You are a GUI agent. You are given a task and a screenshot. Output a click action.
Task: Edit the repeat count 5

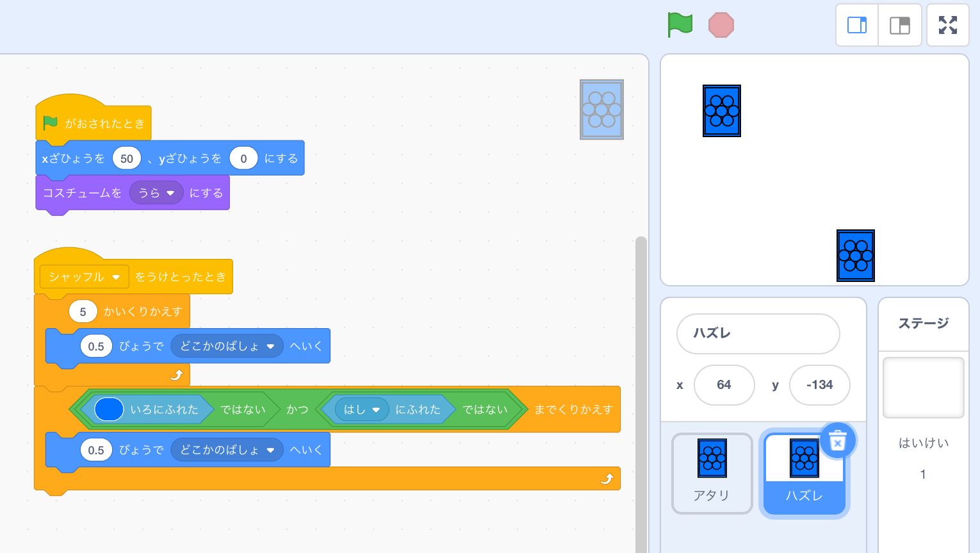[83, 311]
